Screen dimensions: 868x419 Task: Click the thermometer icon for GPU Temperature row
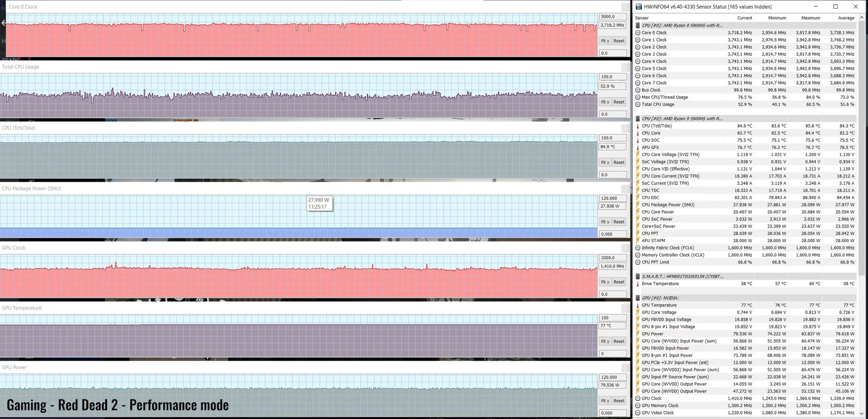pos(638,305)
